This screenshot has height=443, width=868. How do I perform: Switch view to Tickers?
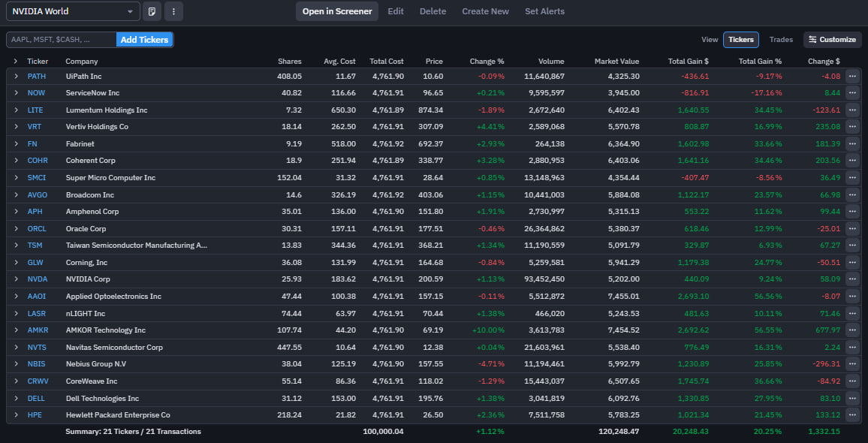[740, 40]
